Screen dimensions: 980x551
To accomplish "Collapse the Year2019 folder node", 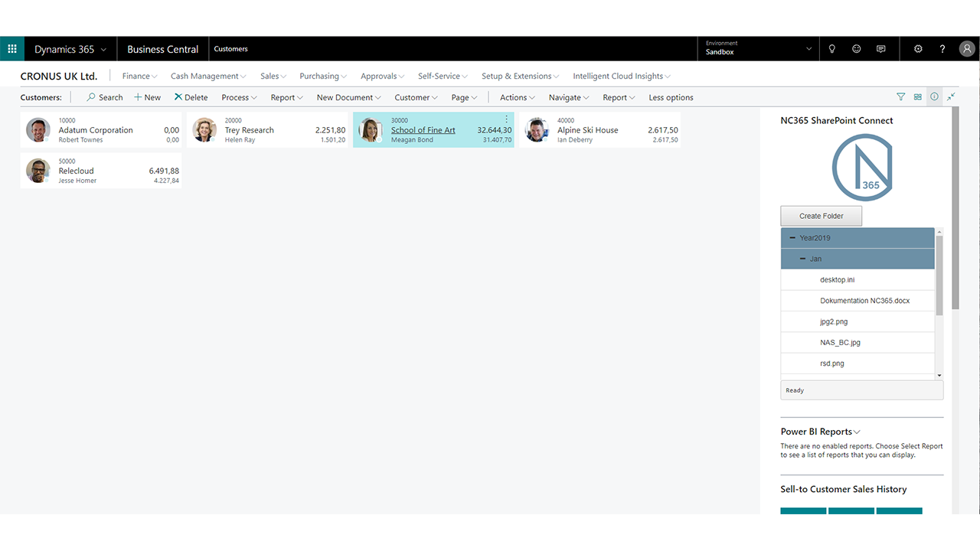I will pos(792,238).
